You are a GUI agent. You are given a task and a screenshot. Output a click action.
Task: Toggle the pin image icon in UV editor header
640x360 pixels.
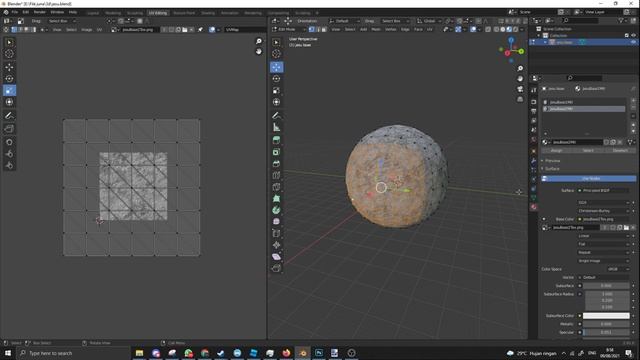pyautogui.click(x=200, y=29)
